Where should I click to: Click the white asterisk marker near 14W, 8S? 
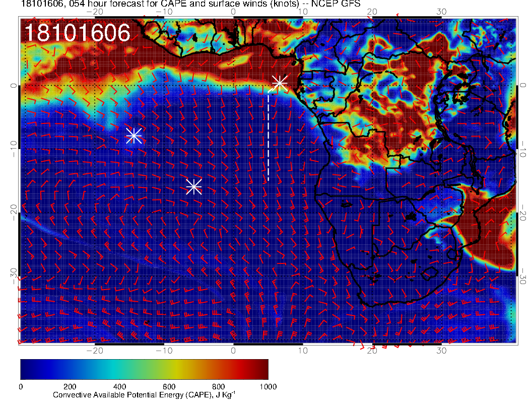click(x=134, y=135)
